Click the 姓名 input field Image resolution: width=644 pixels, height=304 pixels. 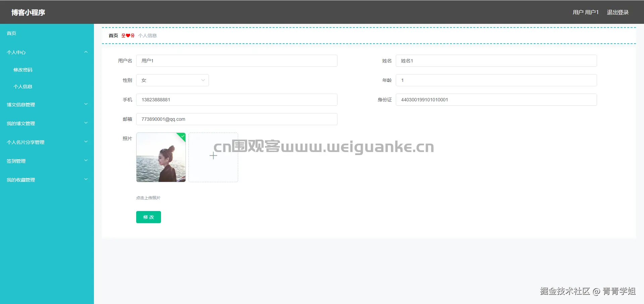click(x=496, y=61)
